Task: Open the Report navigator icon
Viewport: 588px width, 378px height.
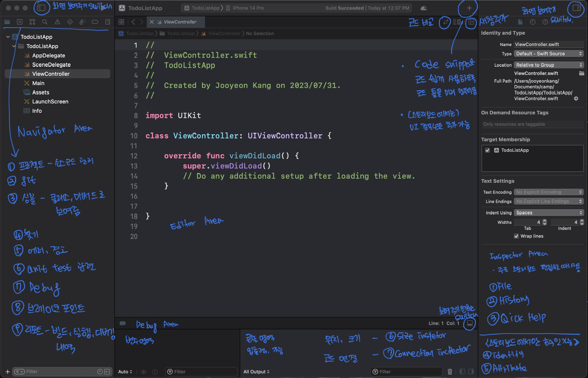Action: (108, 22)
